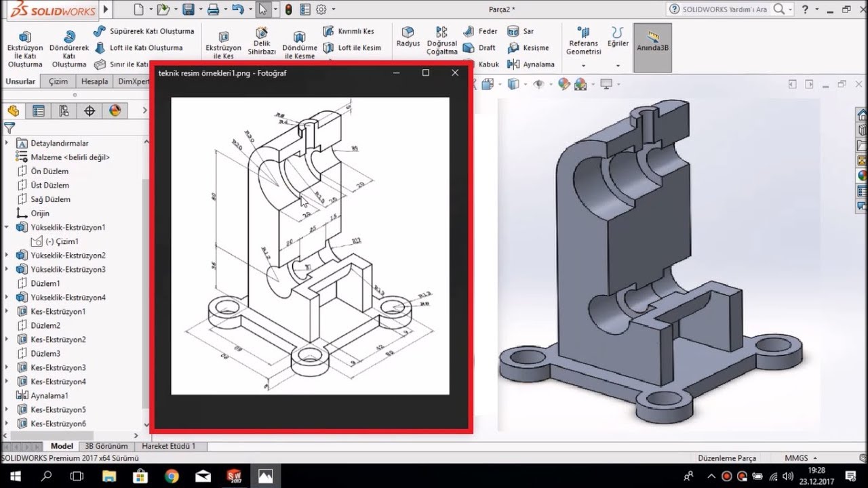Select Döndürme ile Kesme tool
Screen dimensions: 868x488
[300, 46]
